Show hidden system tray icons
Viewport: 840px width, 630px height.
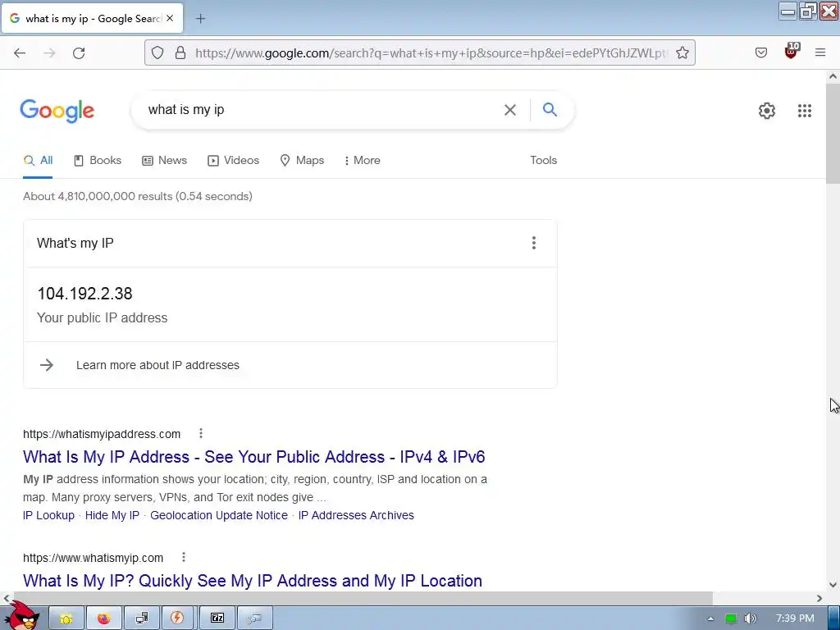(710, 619)
